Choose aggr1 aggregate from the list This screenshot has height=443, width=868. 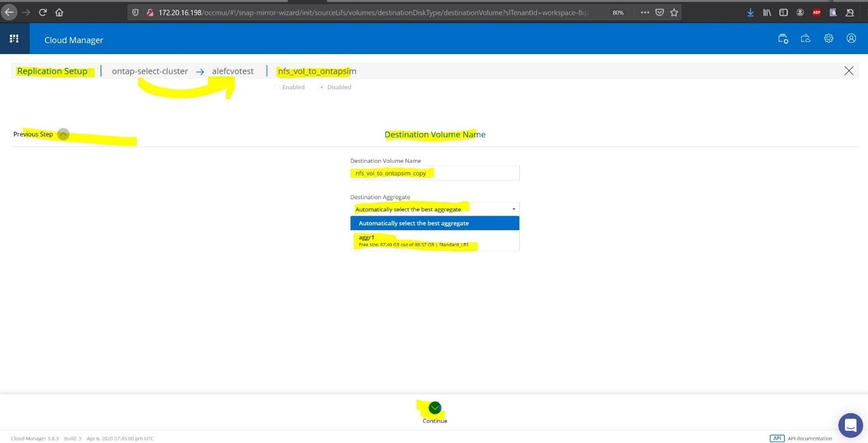click(435, 241)
